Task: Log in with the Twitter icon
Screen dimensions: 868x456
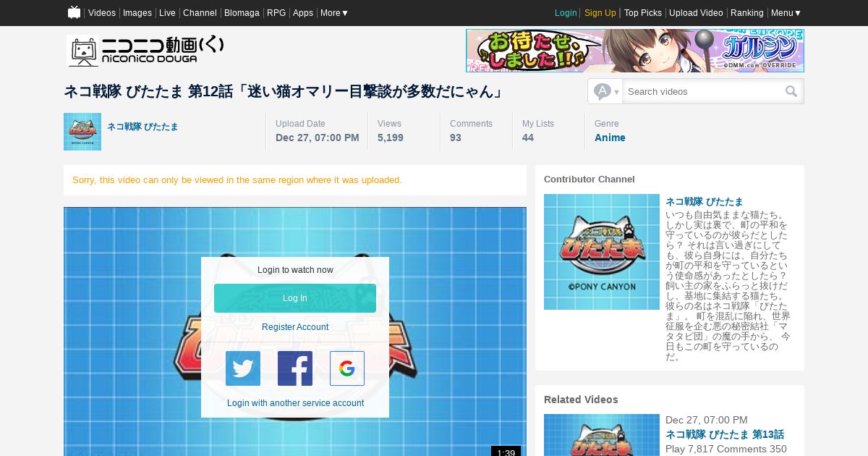Action: (x=243, y=368)
